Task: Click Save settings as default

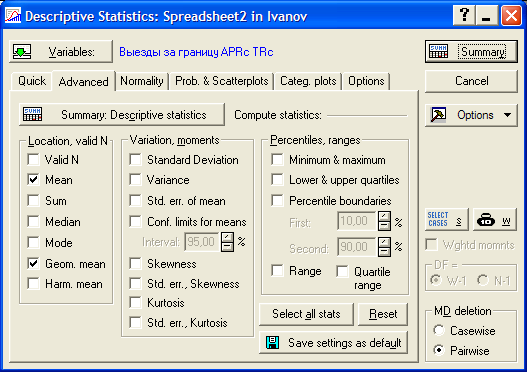Action: [x=333, y=343]
